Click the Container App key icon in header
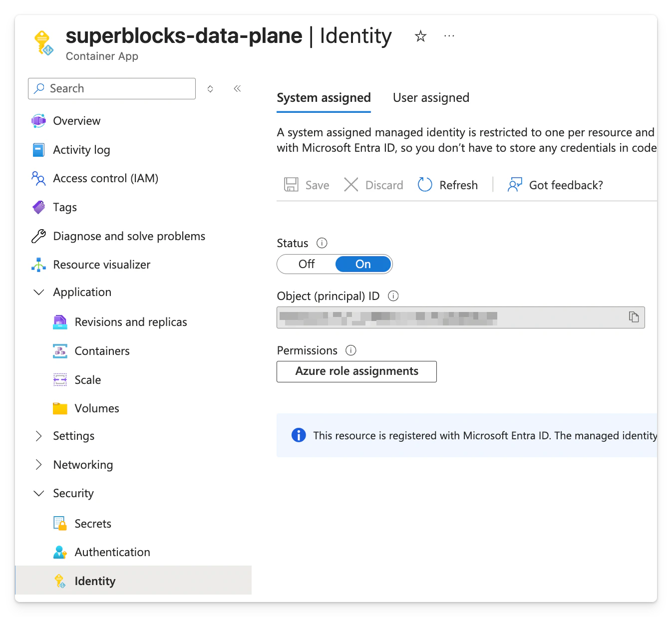 coord(43,42)
